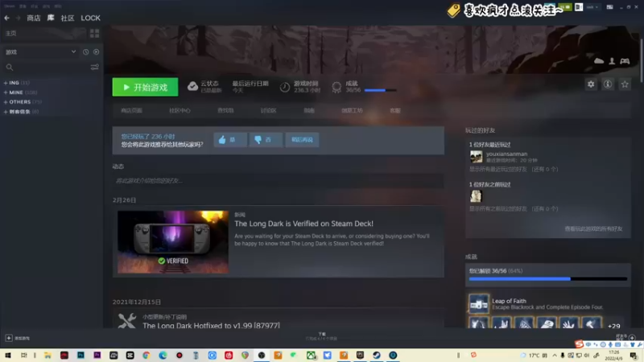This screenshot has width=644, height=362.
Task: Open the Windows Start menu
Action: pyautogui.click(x=8, y=355)
